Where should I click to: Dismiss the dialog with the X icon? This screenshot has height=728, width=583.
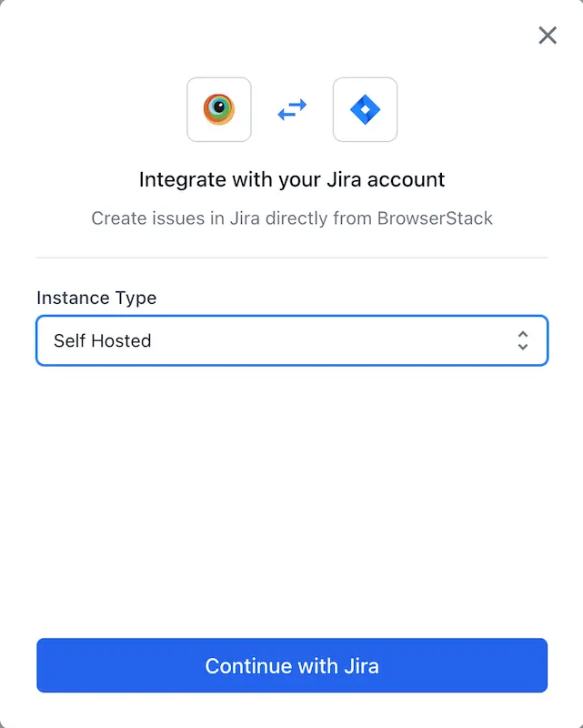click(x=548, y=35)
